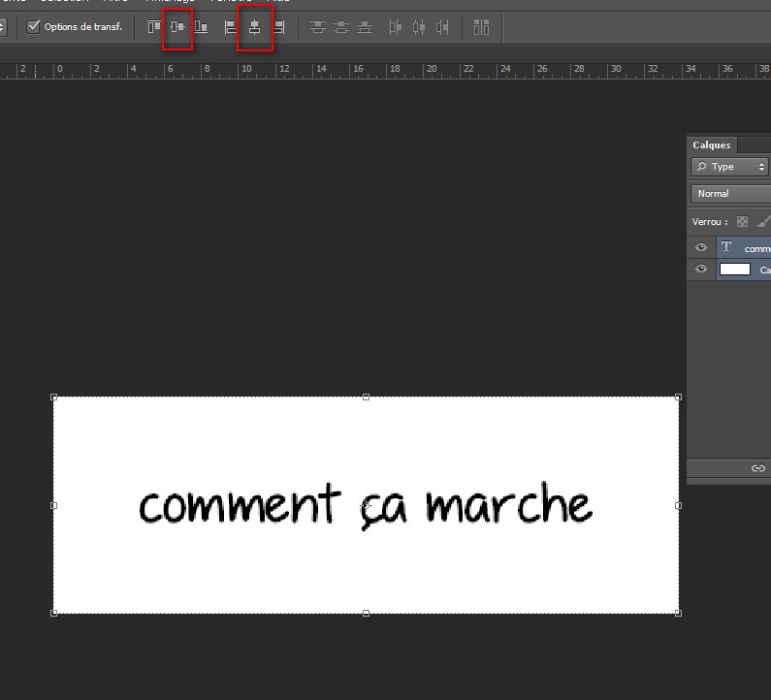771x700 pixels.
Task: Click the transform center reference point
Action: (x=366, y=505)
